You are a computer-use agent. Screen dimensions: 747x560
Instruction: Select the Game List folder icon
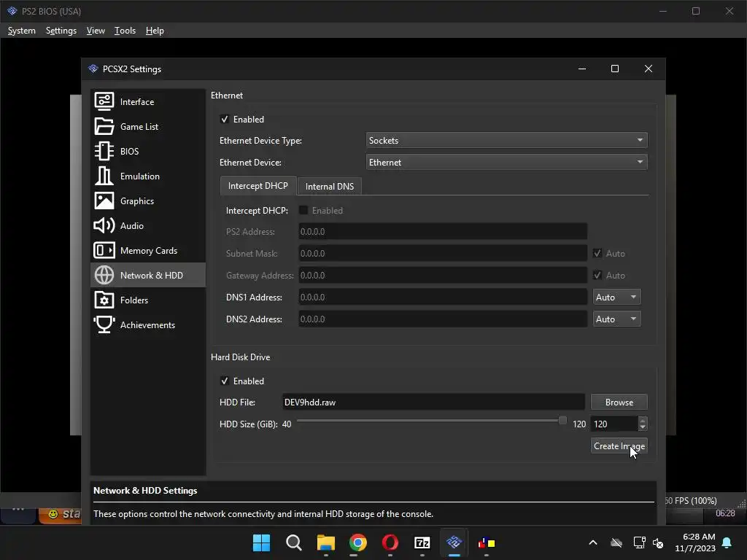point(104,126)
